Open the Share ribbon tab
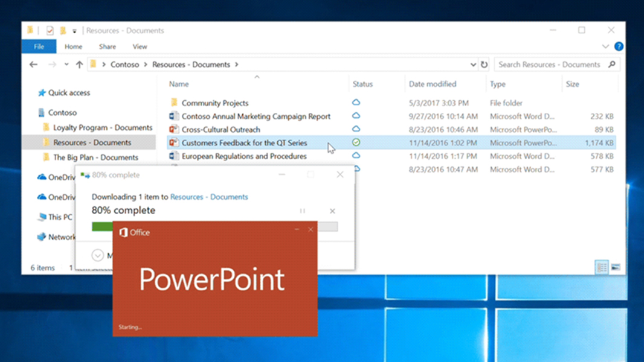 107,46
